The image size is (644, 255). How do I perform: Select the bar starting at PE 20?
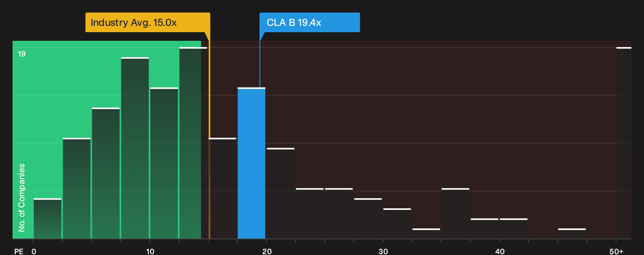coord(280,193)
